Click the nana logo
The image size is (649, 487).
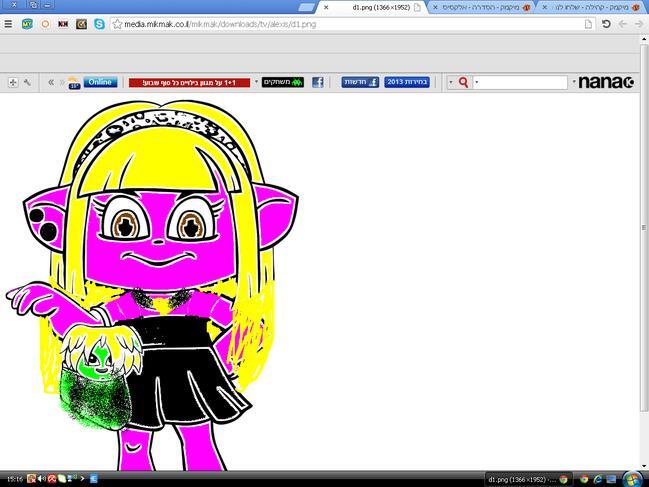point(606,82)
